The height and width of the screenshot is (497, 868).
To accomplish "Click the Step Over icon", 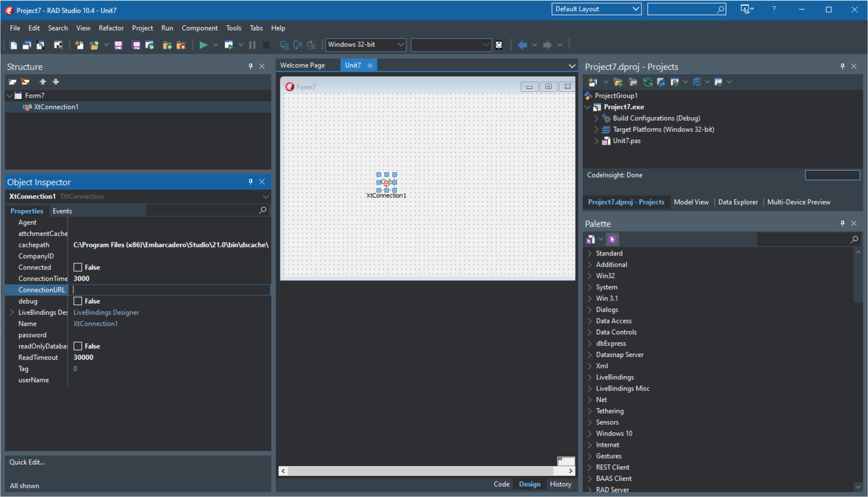I will tap(298, 45).
